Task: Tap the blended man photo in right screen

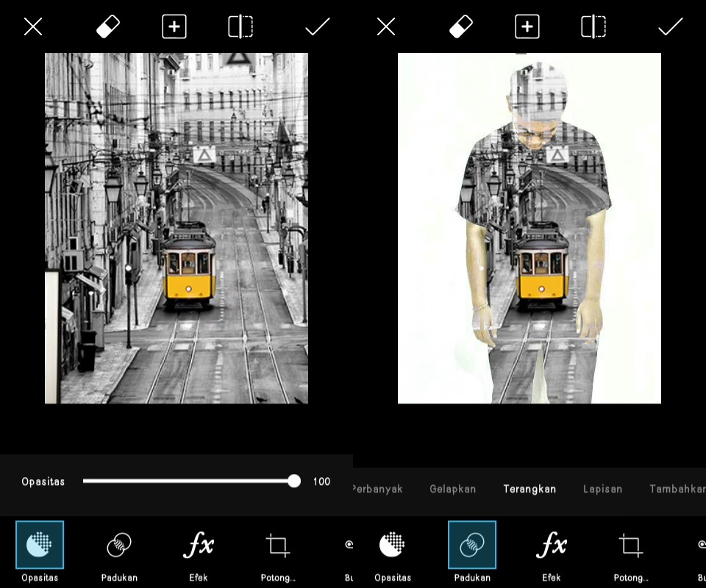Action: click(529, 228)
